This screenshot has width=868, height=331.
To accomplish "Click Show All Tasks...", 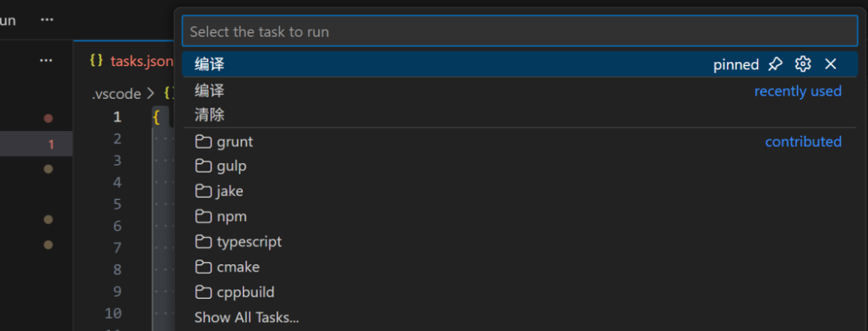I will click(247, 317).
